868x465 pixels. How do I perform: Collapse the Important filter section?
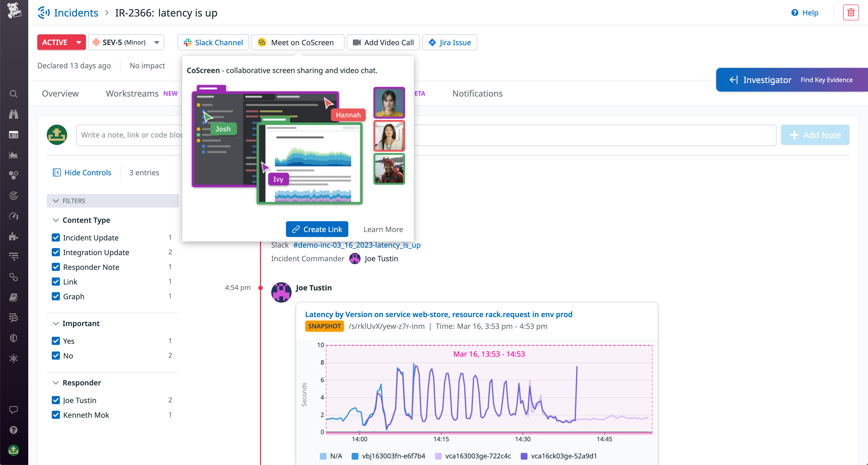click(56, 323)
